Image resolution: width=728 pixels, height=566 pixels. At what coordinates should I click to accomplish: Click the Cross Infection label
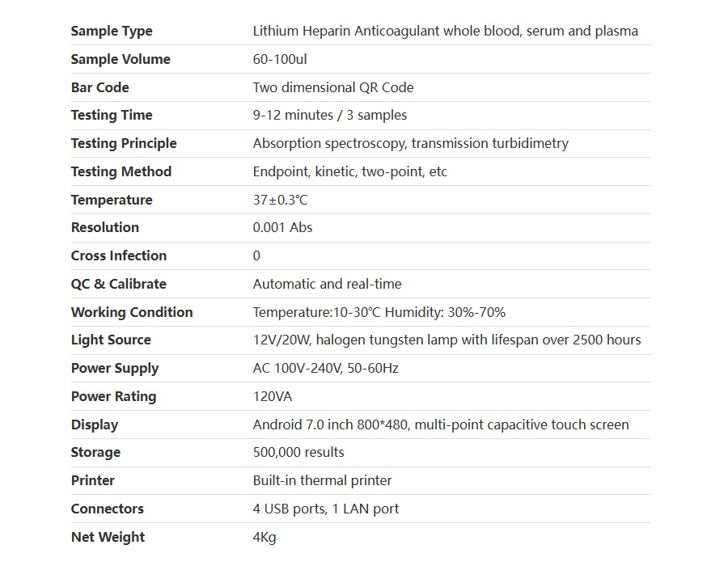pyautogui.click(x=119, y=256)
